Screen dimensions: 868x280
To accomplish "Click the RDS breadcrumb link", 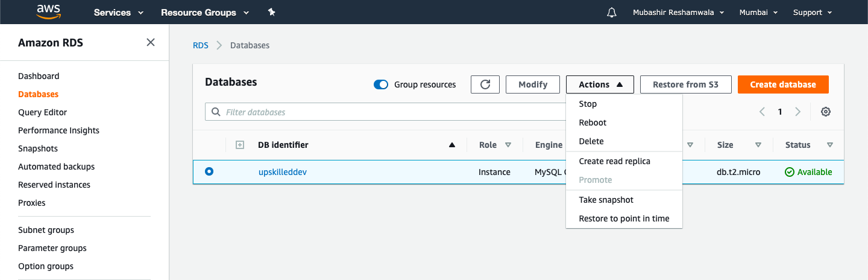I will (x=201, y=45).
